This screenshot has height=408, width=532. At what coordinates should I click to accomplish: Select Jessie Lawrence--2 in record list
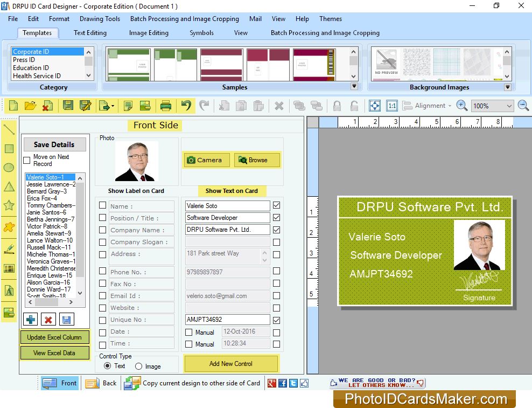51,184
